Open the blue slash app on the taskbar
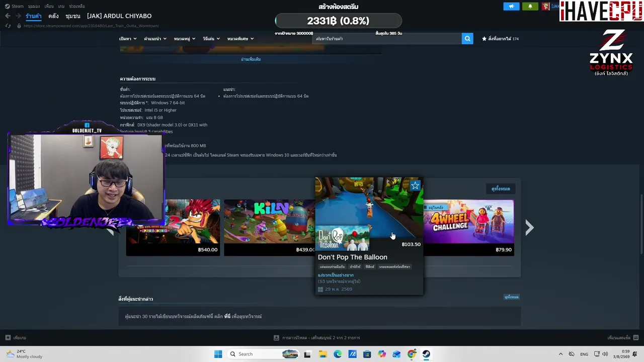644x362 pixels. [x=352, y=354]
